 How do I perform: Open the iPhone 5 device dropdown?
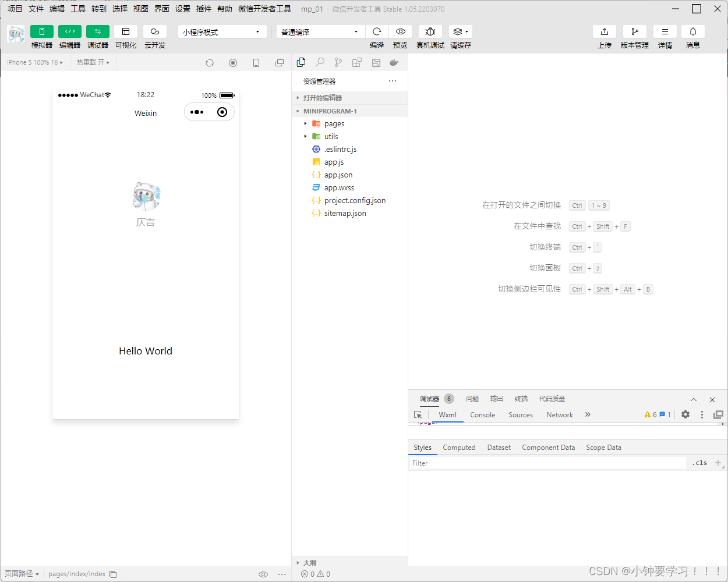pos(35,62)
